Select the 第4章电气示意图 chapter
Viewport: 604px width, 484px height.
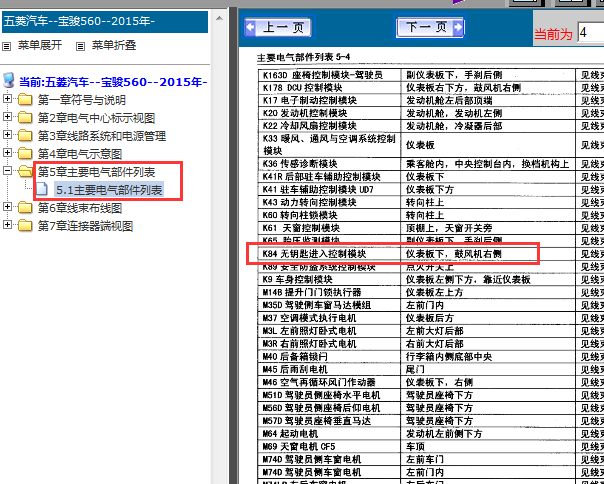pos(80,154)
